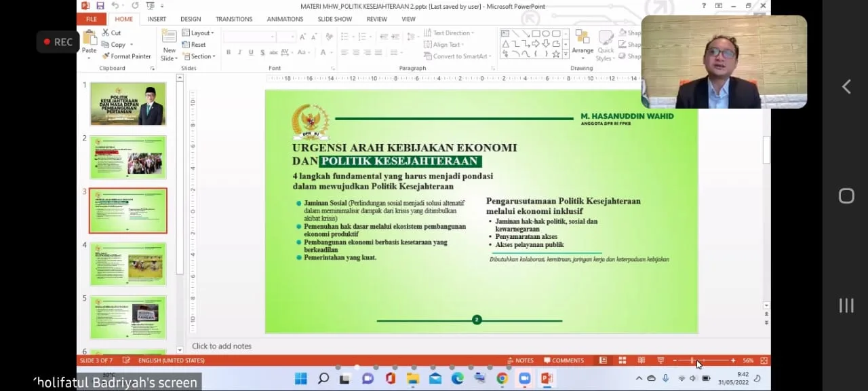868x391 pixels.
Task: Toggle Center alignment button
Action: pos(356,52)
